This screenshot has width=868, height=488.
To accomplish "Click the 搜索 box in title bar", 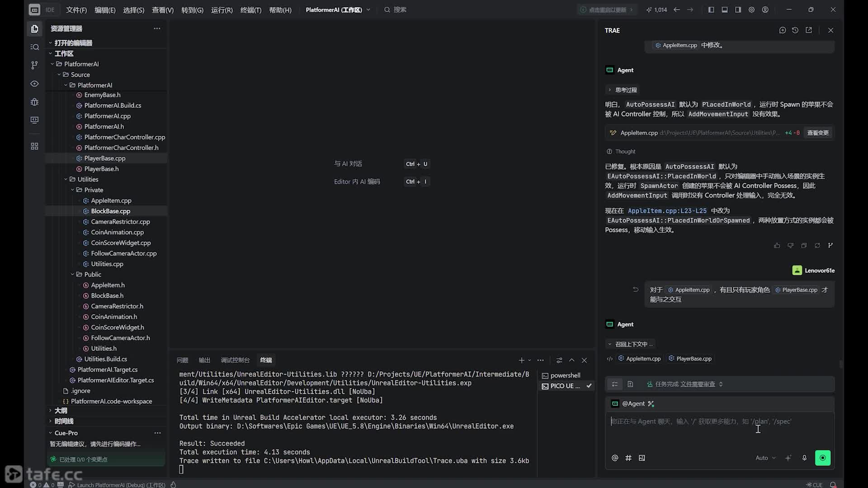I will tap(396, 9).
